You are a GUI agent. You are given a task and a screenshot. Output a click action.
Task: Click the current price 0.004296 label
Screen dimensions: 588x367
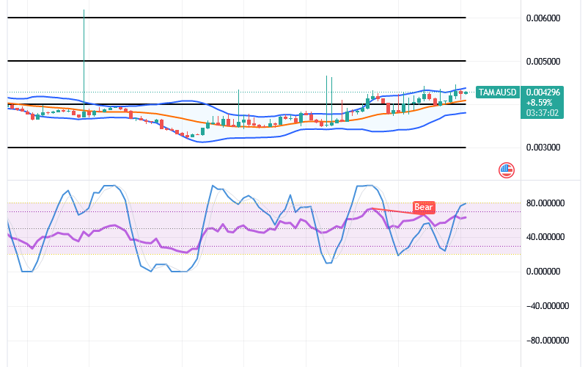[x=543, y=92]
